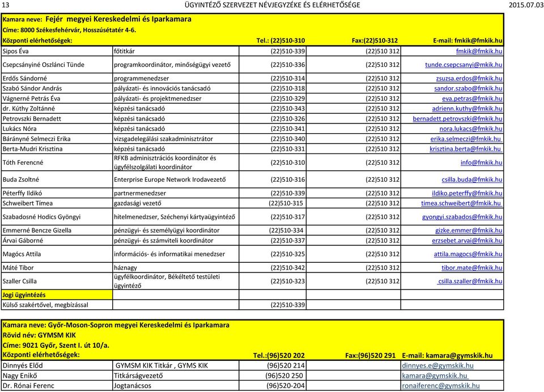Click the csilla.szaller@fmkik.hu link
The image size is (544, 392).
click(470, 281)
